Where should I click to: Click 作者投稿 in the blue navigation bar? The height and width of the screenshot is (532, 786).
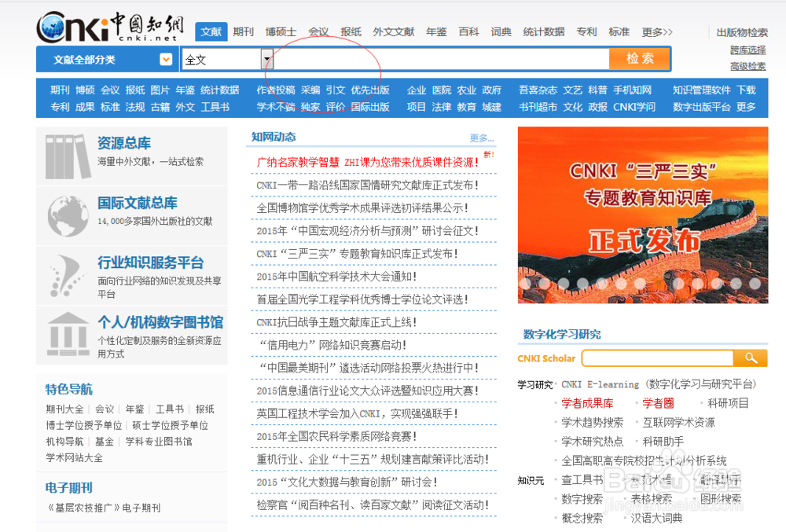tap(276, 90)
